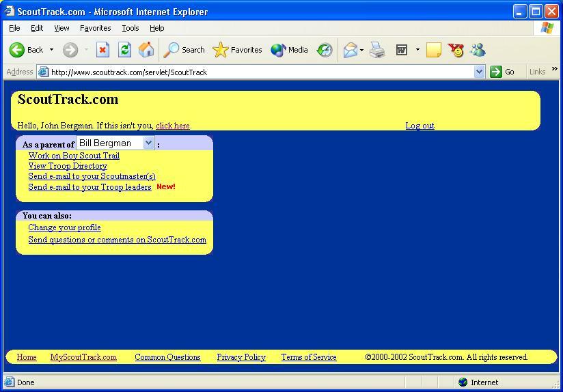Open the History icon
The width and height of the screenshot is (563, 392).
(325, 50)
